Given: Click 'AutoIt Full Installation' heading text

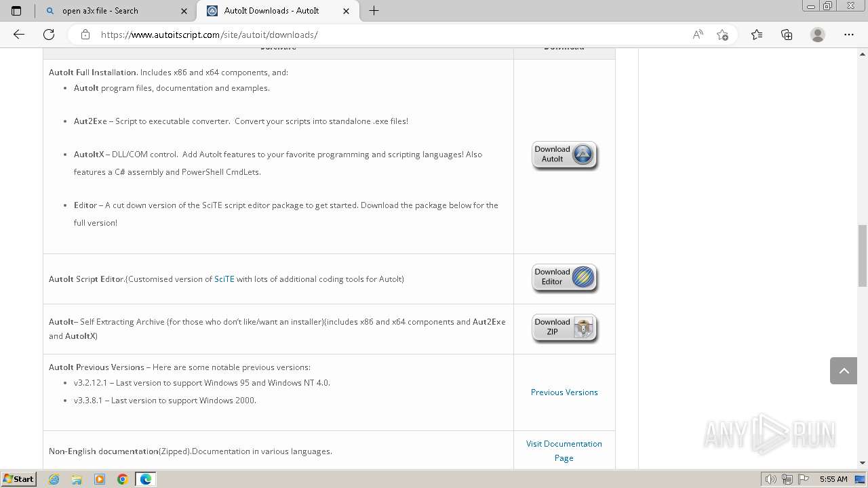Looking at the screenshot, I should tap(93, 73).
